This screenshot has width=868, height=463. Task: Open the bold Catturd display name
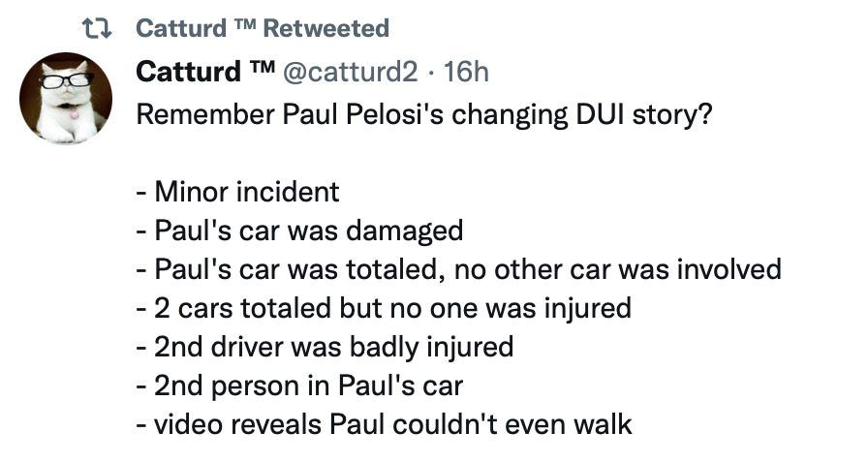pos(190,72)
